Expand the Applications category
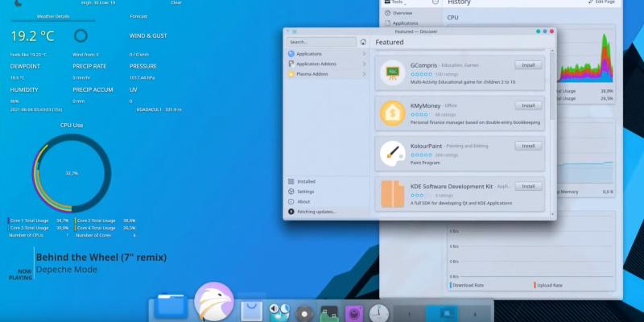 [x=325, y=53]
